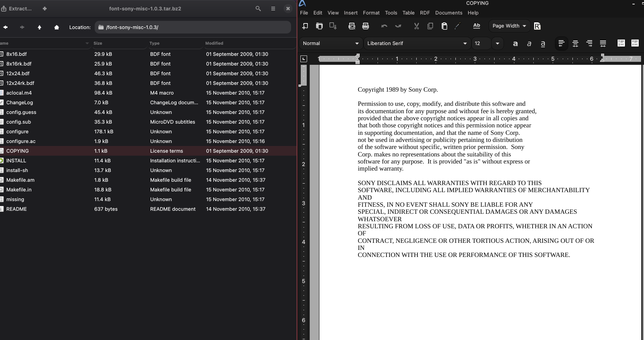
Task: Go forward in archive manager navigation
Action: pyautogui.click(x=22, y=27)
